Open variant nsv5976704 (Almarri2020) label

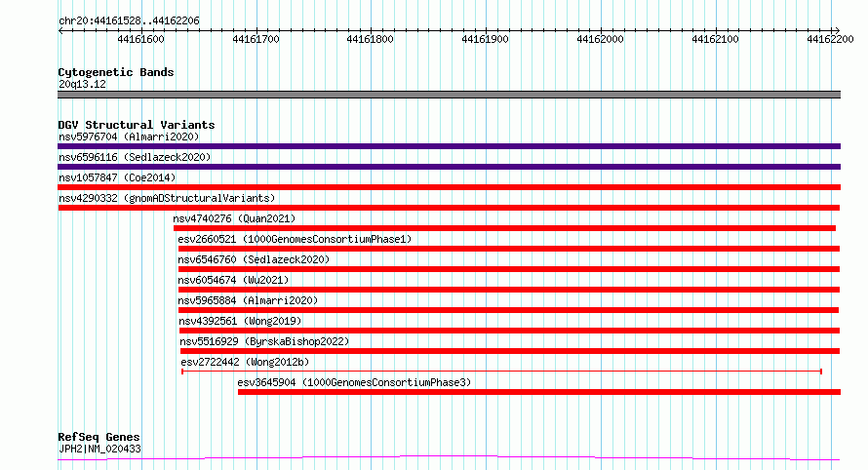point(129,137)
